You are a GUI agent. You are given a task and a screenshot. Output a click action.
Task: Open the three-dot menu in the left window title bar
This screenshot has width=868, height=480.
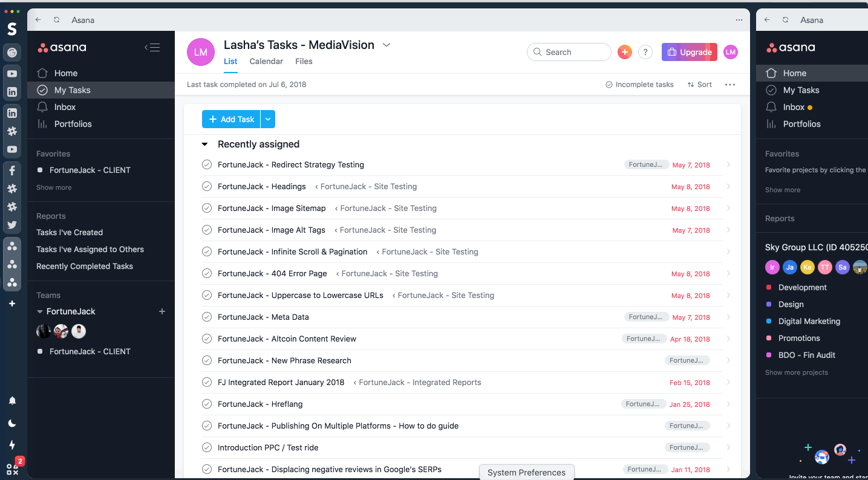point(739,20)
